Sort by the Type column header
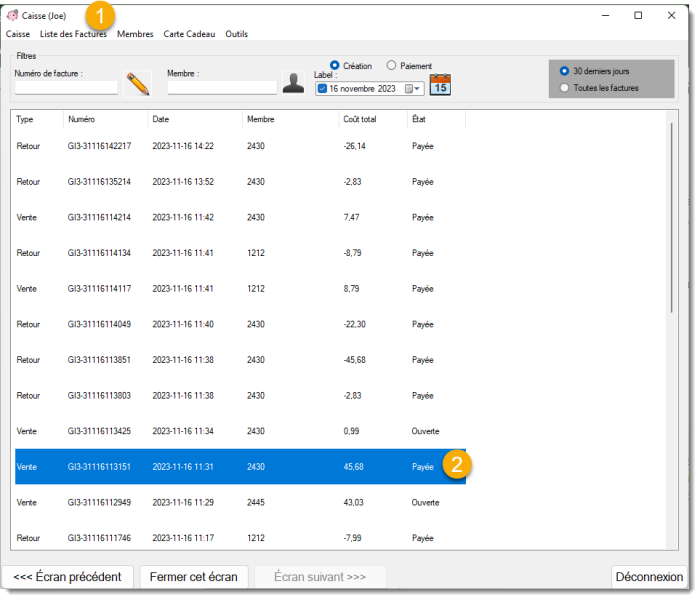700x600 pixels. (25, 119)
